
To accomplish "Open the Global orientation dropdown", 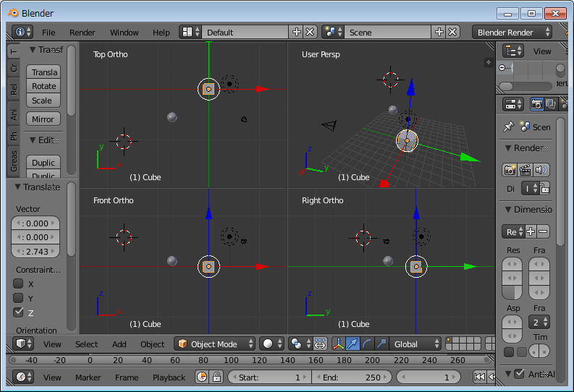I will pyautogui.click(x=415, y=344).
